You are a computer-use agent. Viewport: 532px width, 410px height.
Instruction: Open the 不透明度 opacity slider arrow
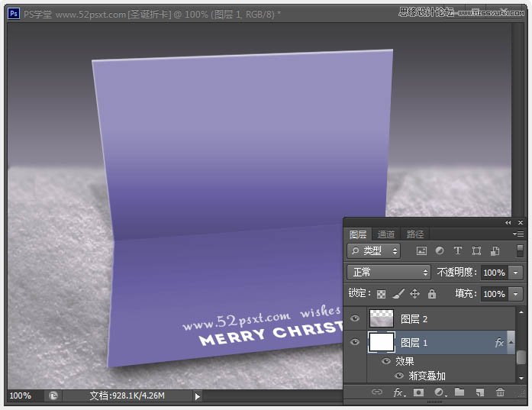[x=516, y=273]
